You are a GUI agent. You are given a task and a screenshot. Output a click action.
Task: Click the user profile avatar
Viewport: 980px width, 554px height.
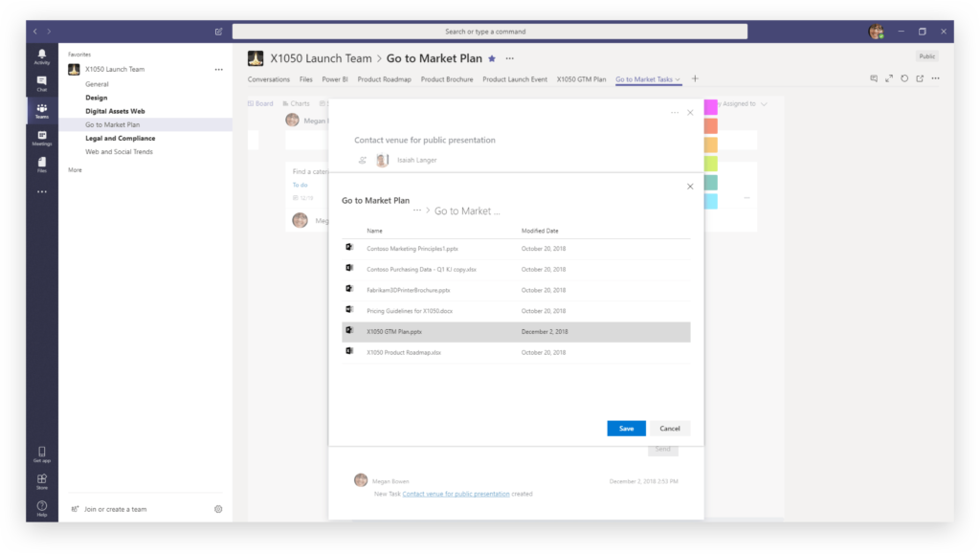877,32
